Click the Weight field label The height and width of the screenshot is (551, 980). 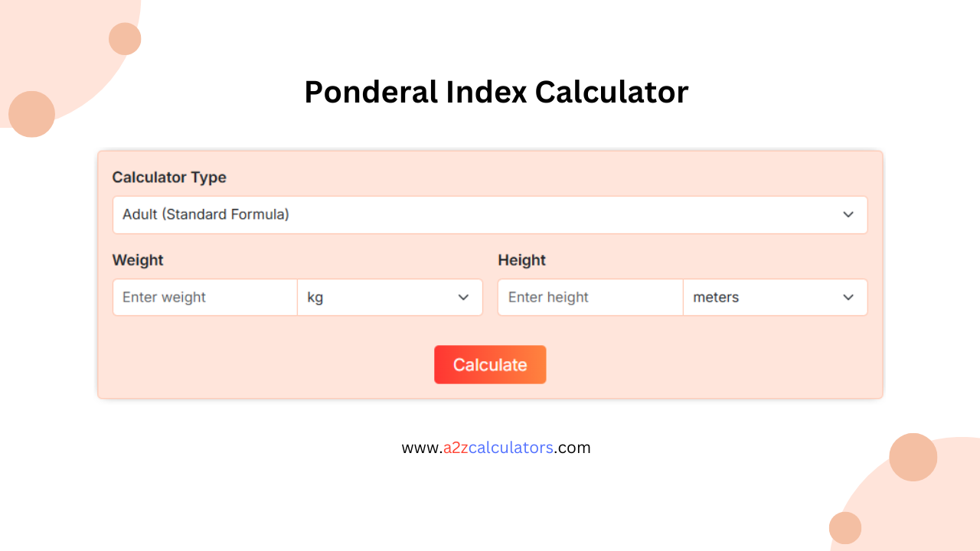coord(138,260)
